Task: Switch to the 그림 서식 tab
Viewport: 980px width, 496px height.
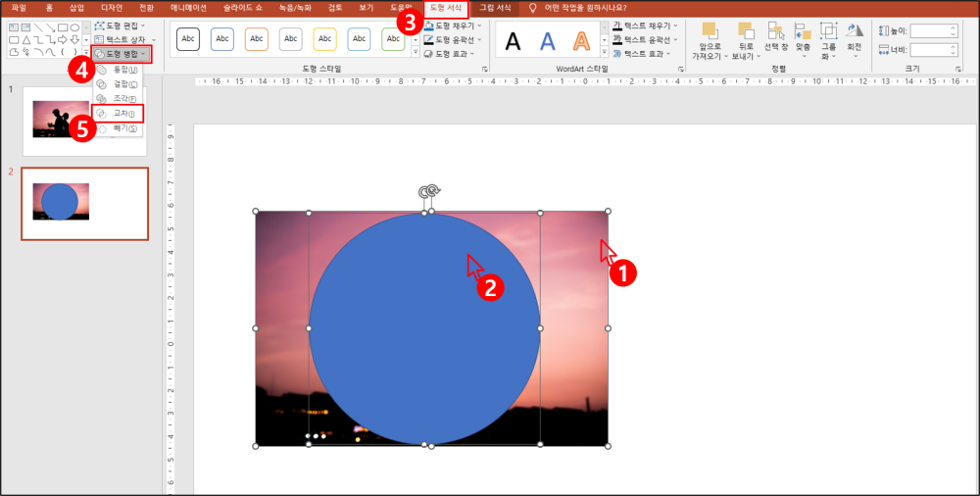Action: coord(495,8)
